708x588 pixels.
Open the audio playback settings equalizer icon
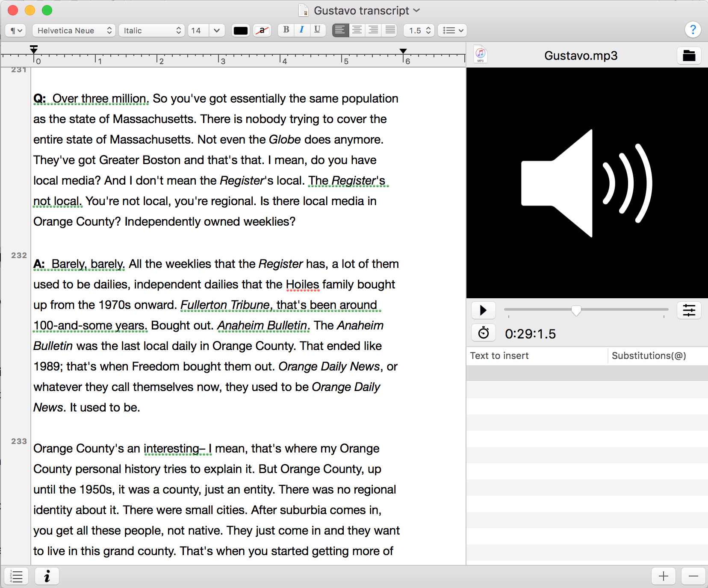[x=689, y=310]
